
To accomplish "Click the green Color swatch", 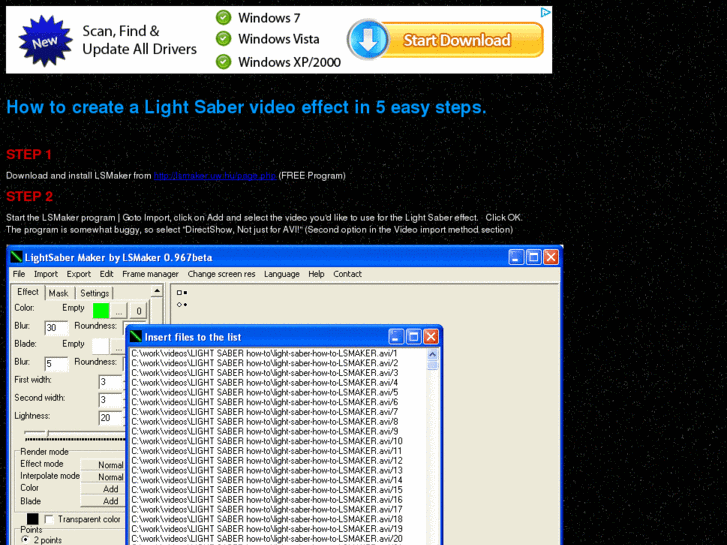I will click(101, 310).
